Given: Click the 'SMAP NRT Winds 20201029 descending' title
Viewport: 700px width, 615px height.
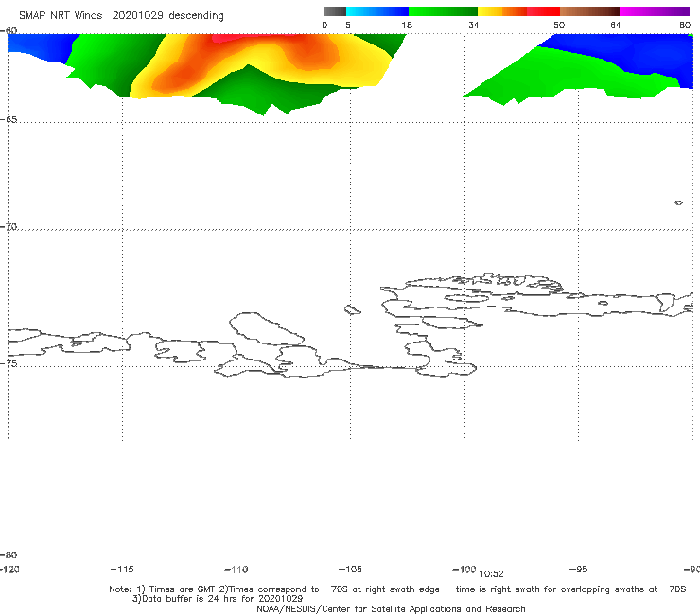Looking at the screenshot, I should tap(121, 16).
